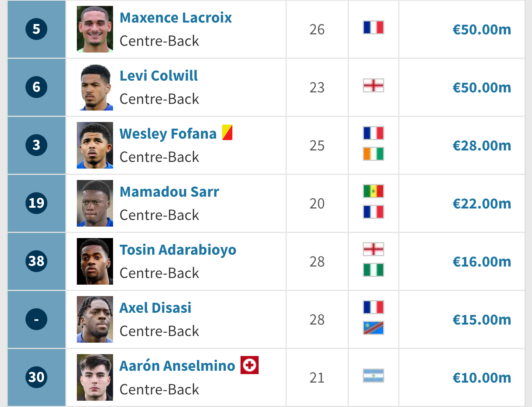Click the DR Congo flag in Axel Disasi's row
This screenshot has height=407, width=532.
click(374, 328)
